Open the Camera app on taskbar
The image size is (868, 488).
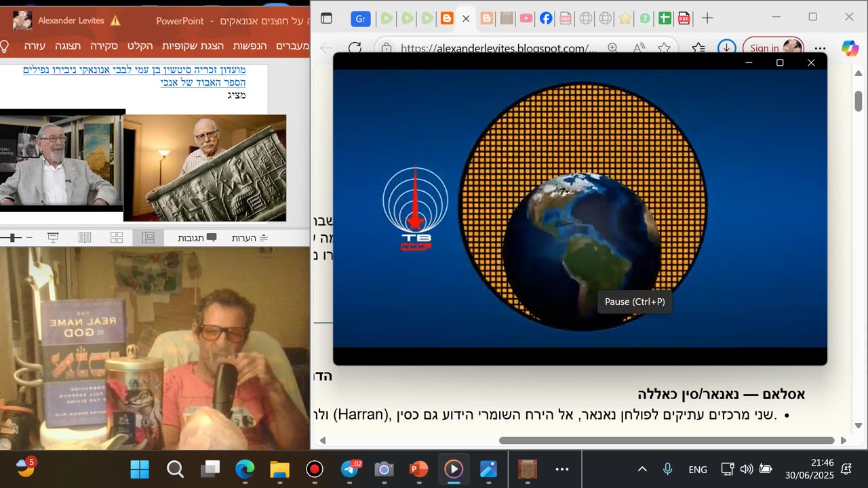tap(384, 469)
